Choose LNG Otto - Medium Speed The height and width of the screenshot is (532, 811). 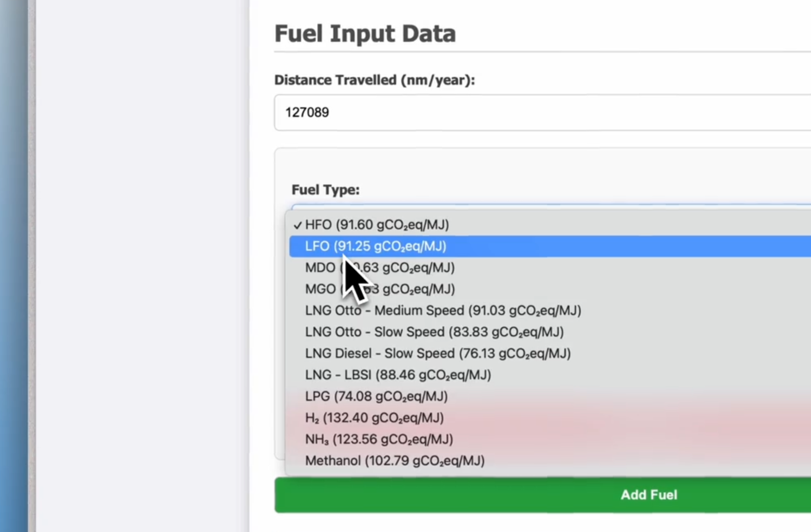(443, 311)
